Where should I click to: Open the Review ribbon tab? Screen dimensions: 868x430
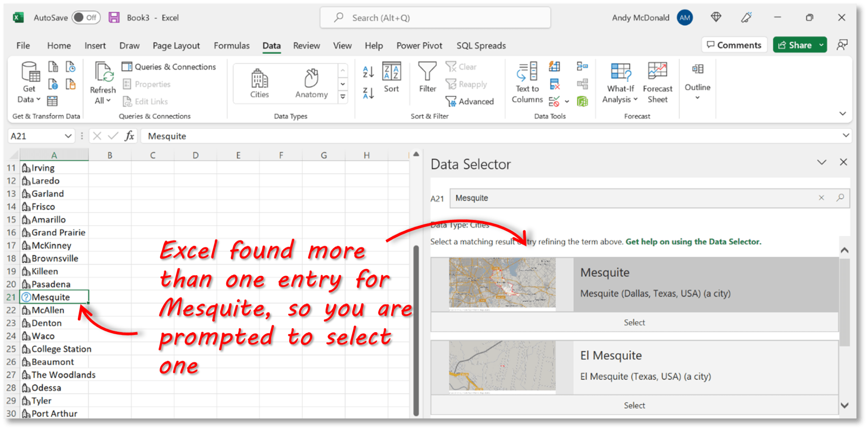click(x=306, y=45)
